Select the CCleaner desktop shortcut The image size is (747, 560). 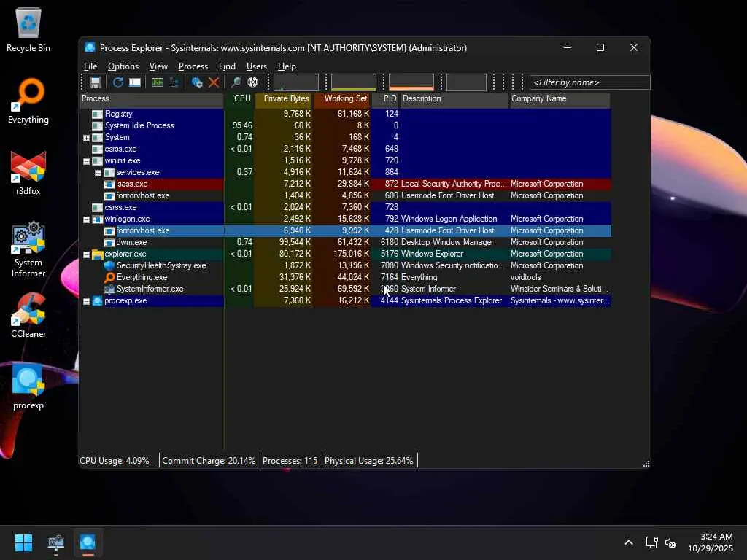click(x=28, y=316)
